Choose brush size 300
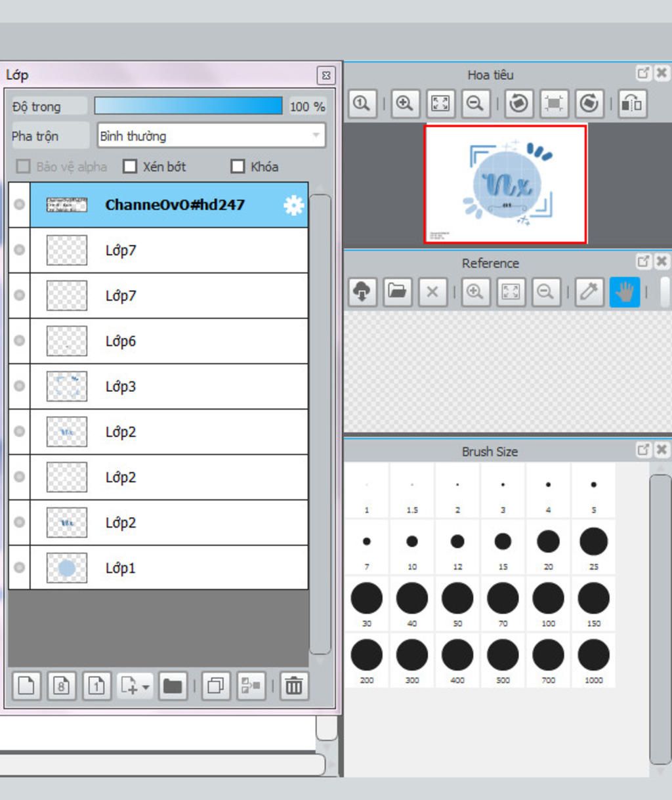The width and height of the screenshot is (672, 800). click(x=412, y=661)
